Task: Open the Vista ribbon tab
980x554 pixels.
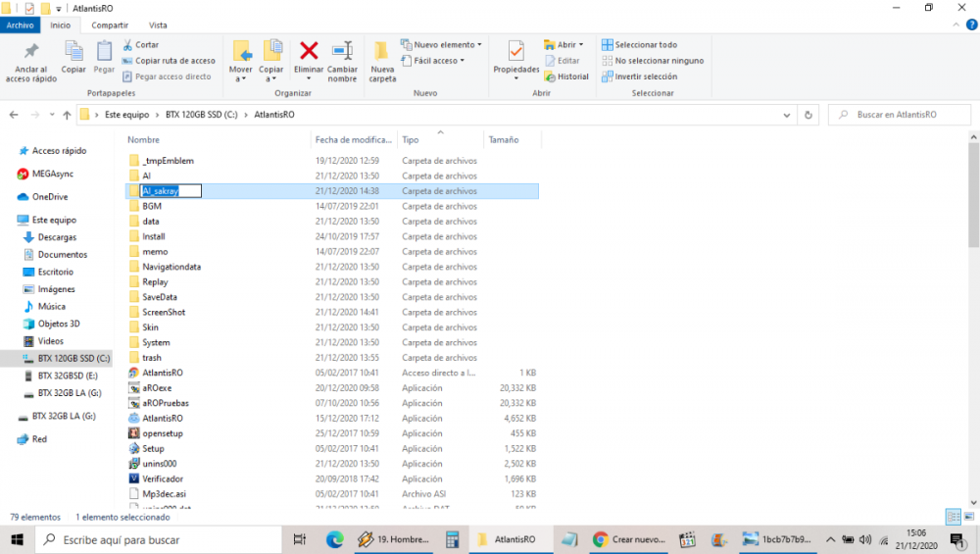Action: pos(157,25)
